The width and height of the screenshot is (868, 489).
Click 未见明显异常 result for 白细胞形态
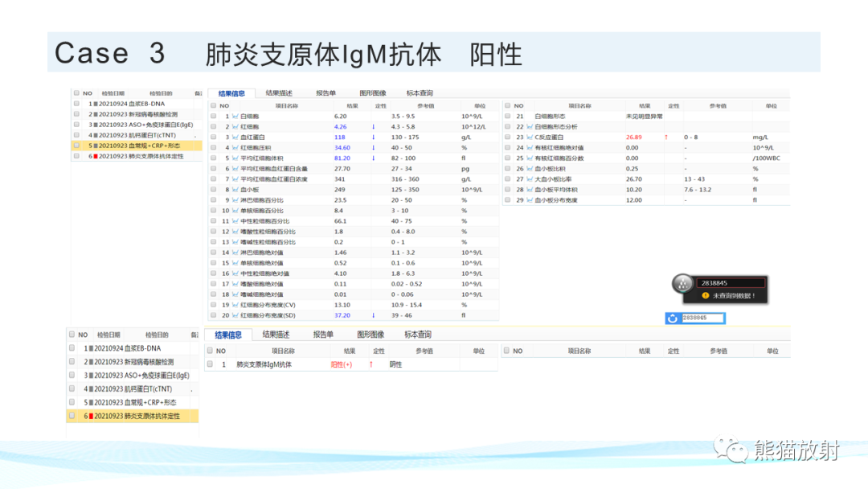coord(644,117)
